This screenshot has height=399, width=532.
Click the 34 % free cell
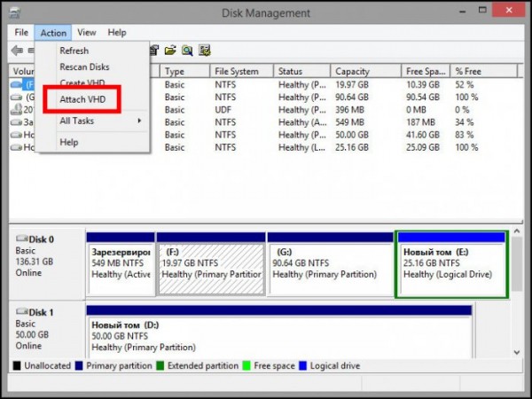click(464, 122)
